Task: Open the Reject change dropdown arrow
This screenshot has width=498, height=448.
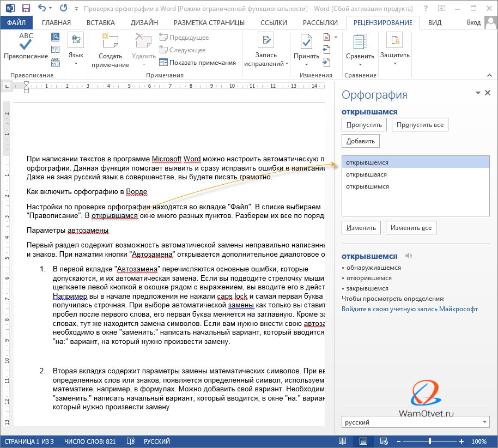Action: point(336,37)
